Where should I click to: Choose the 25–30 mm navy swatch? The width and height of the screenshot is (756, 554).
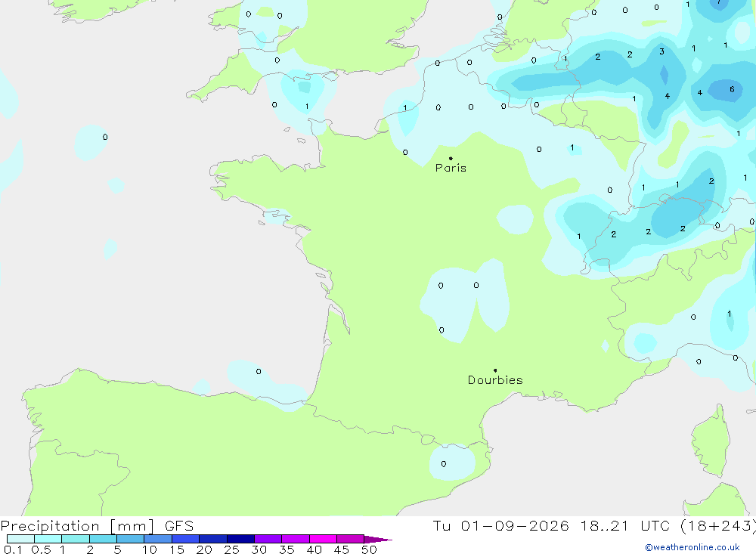240,539
